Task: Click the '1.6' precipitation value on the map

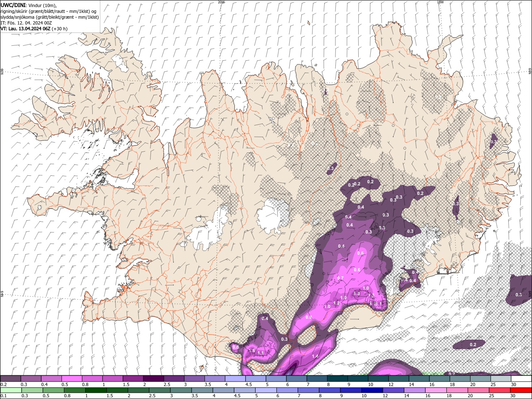Action: 252,350
